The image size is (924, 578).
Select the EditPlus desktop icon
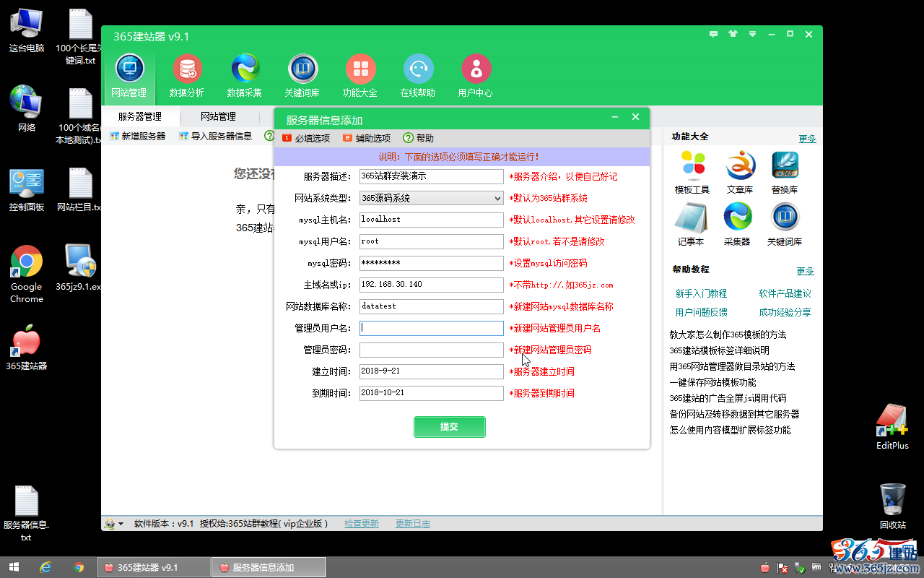click(892, 426)
